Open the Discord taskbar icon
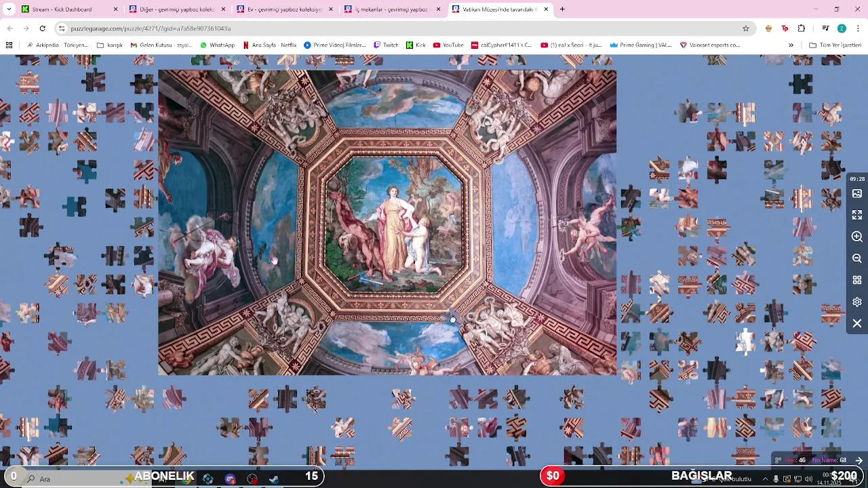Viewport: 868px width, 488px height. tap(230, 479)
